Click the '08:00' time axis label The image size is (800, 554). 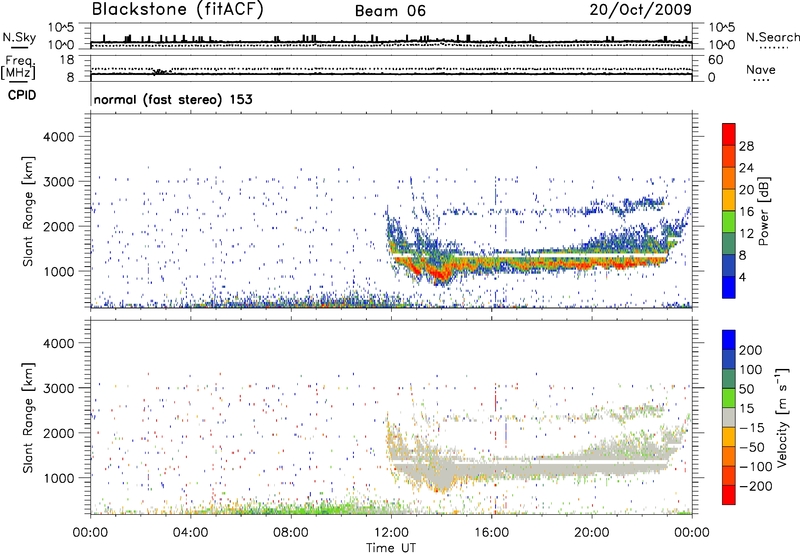coord(291,533)
